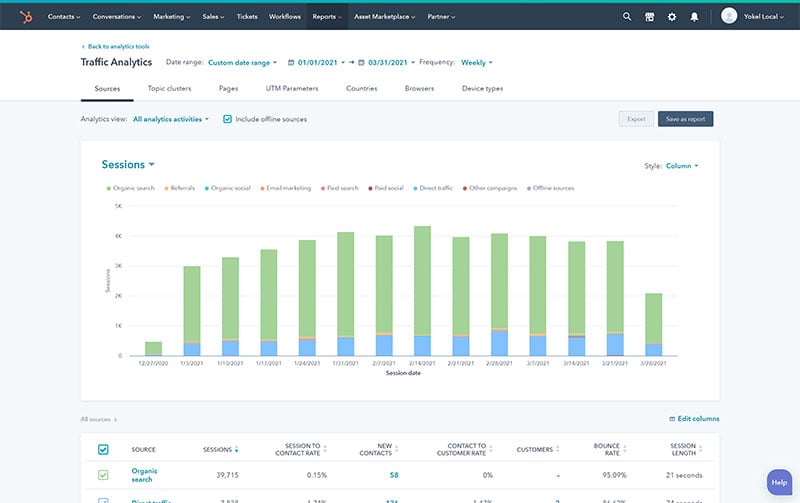Viewport: 800px width, 503px height.
Task: Toggle Email marketing legend series
Action: tap(286, 188)
